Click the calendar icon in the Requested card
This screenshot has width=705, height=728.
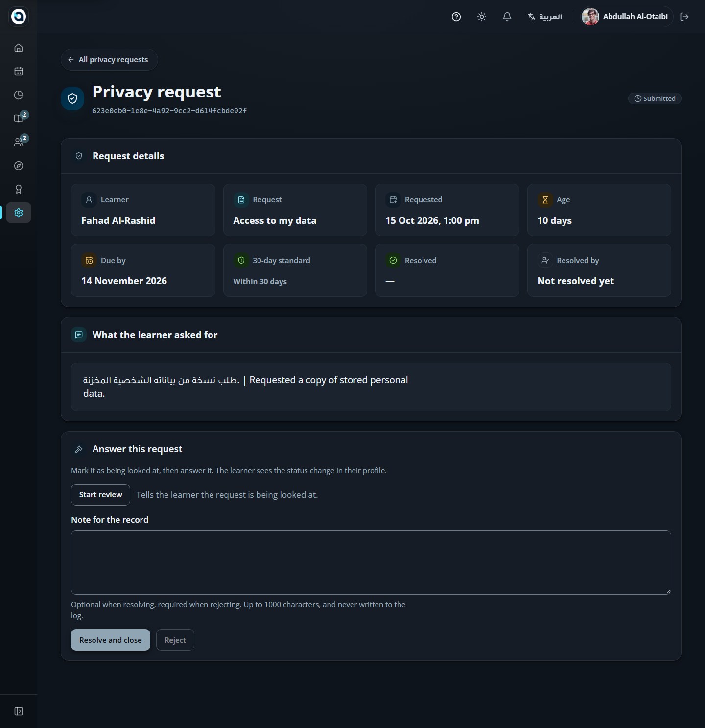[393, 200]
